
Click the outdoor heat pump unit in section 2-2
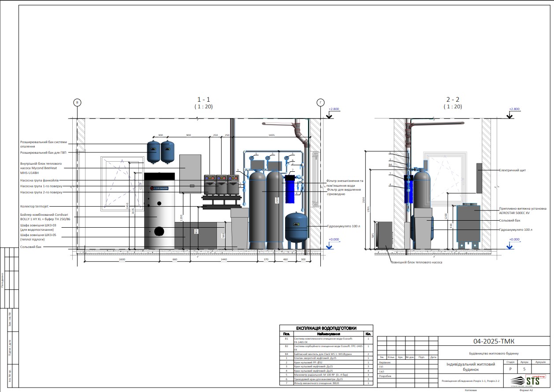383,235
